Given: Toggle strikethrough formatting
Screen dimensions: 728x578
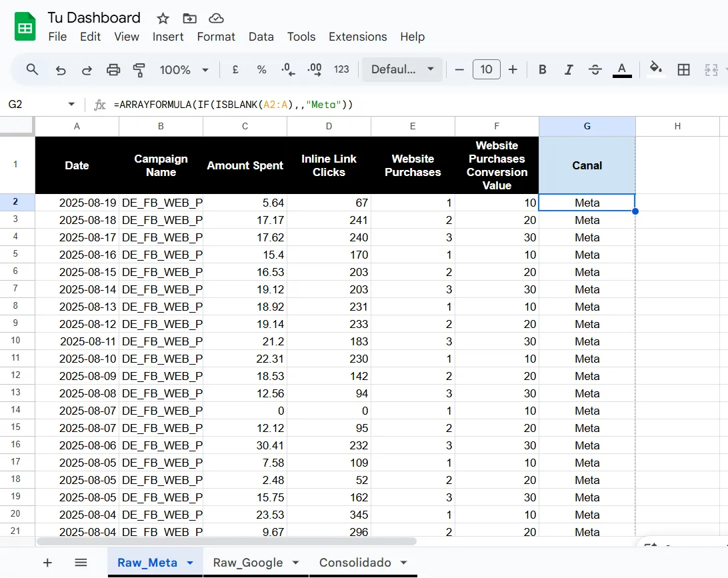Looking at the screenshot, I should [595, 70].
